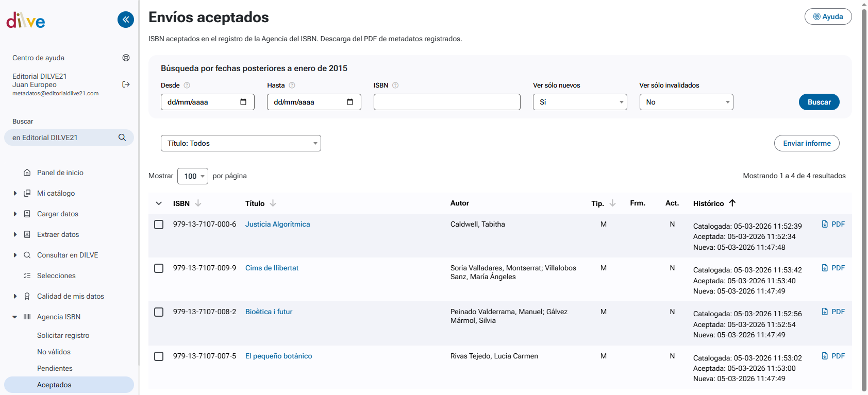This screenshot has height=395, width=868.
Task: Open Pendientes in Agencia ISBN menu
Action: (55, 368)
